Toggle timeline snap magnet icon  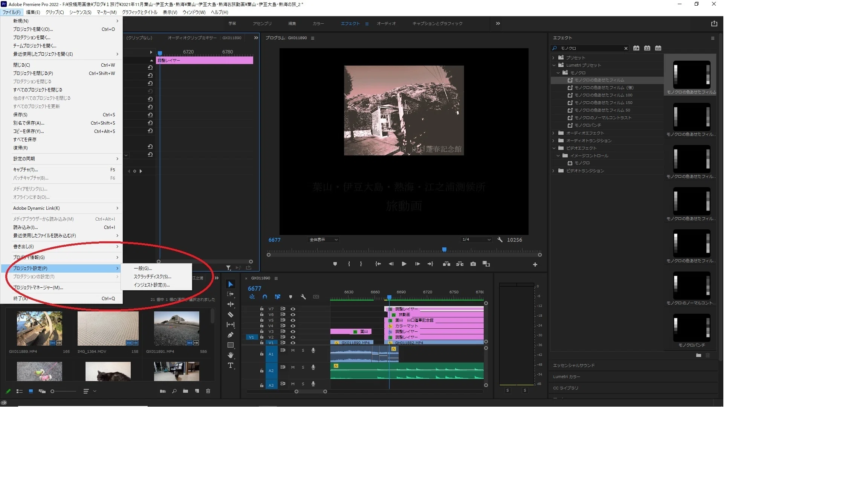[265, 297]
